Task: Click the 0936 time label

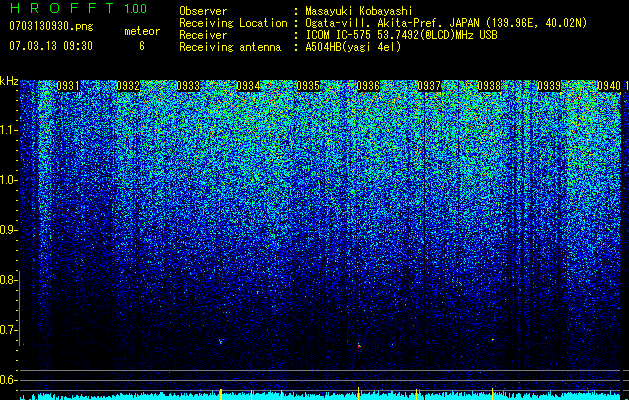Action: [368, 86]
